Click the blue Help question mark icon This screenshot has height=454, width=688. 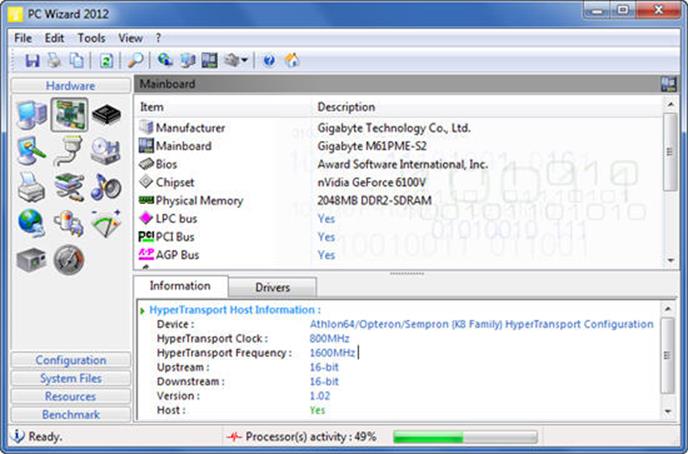coord(268,61)
